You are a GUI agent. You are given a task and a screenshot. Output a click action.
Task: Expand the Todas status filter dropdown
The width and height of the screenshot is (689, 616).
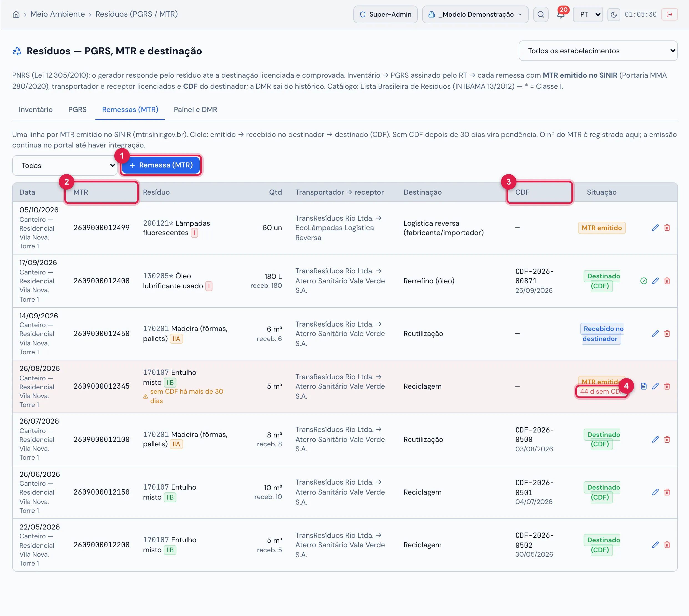(x=65, y=166)
